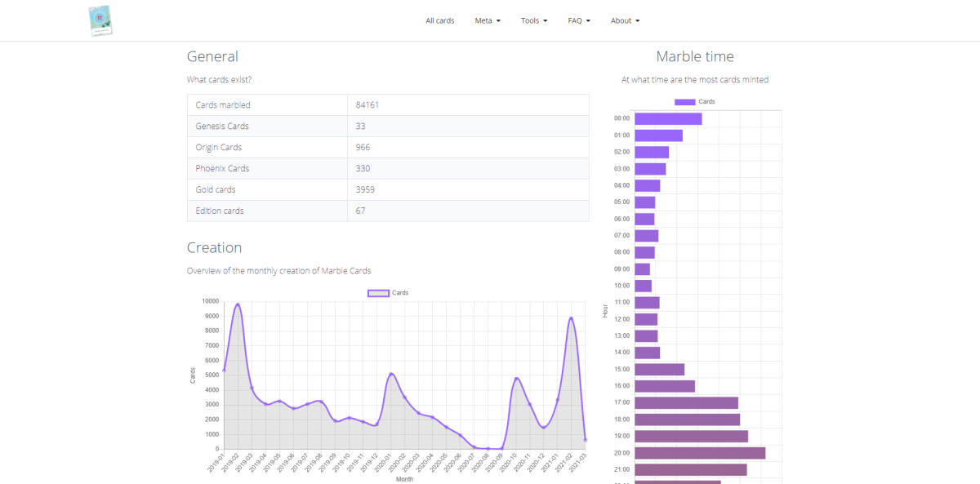The width and height of the screenshot is (980, 484).
Task: Click the 17:00 hour bar
Action: [x=686, y=402]
